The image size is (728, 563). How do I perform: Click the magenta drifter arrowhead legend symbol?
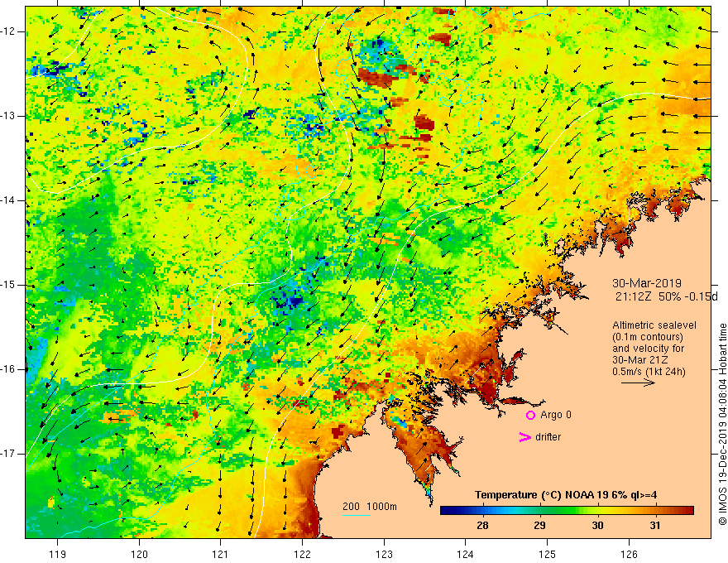tap(524, 437)
